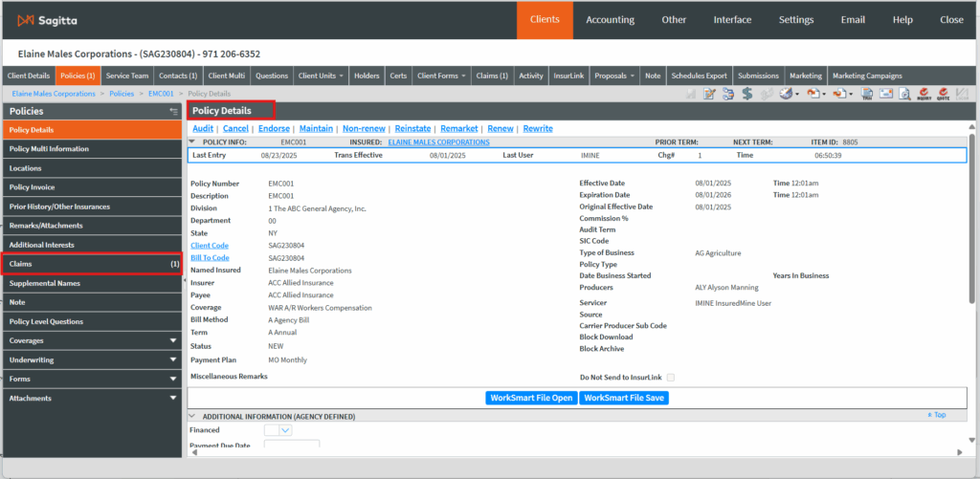Click the Payment Due Date input field
This screenshot has width=980, height=479.
click(x=291, y=445)
